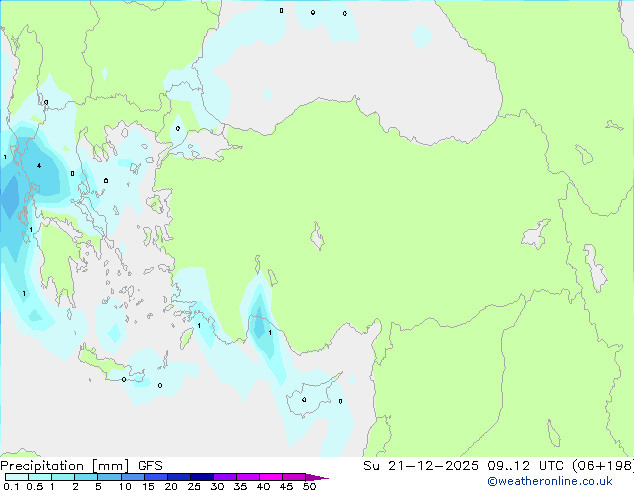This screenshot has width=634, height=490.
Task: Click the legend label '25'
Action: (194, 486)
